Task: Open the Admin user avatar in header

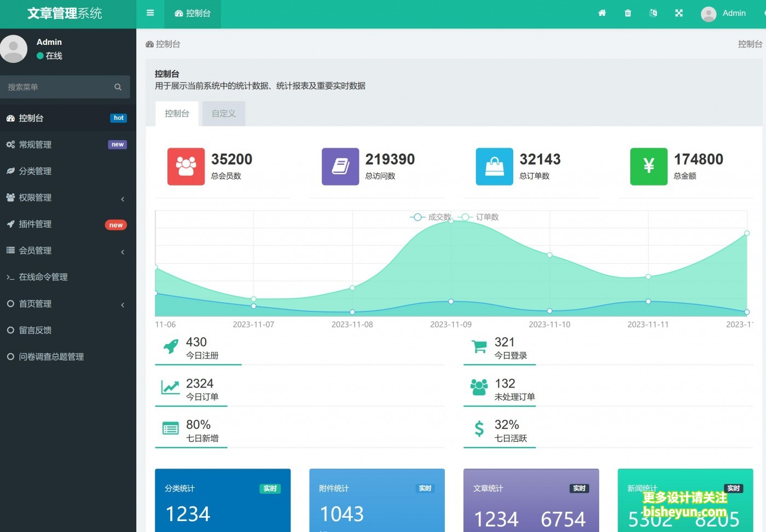Action: click(709, 14)
